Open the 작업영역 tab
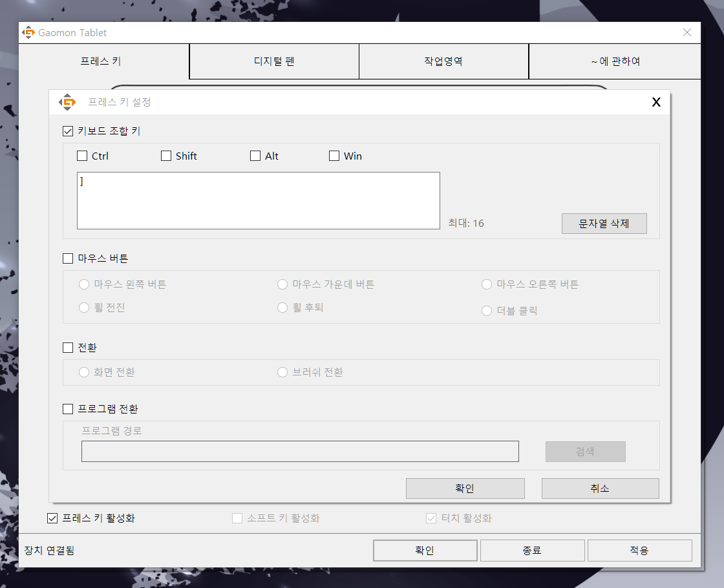The height and width of the screenshot is (588, 724). click(x=443, y=61)
